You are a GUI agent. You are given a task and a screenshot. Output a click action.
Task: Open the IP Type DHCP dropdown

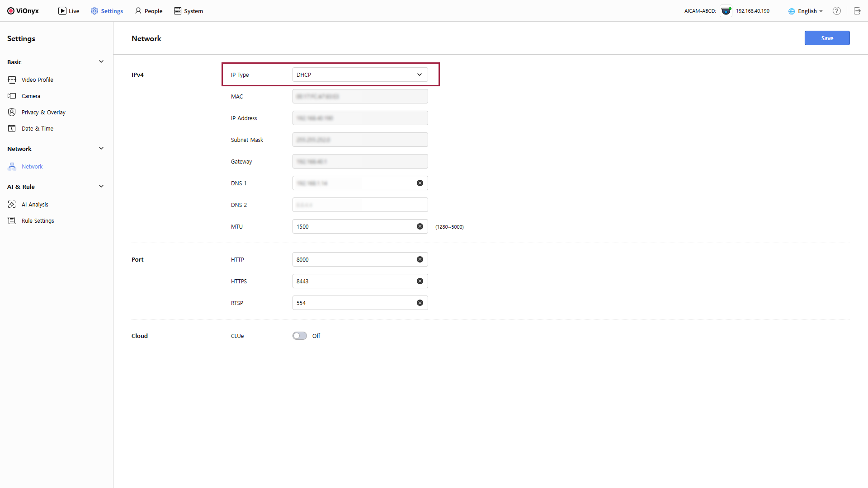tap(360, 75)
